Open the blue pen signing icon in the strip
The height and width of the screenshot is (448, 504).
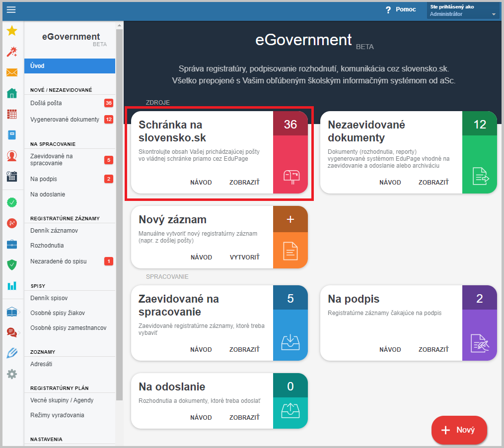click(12, 353)
